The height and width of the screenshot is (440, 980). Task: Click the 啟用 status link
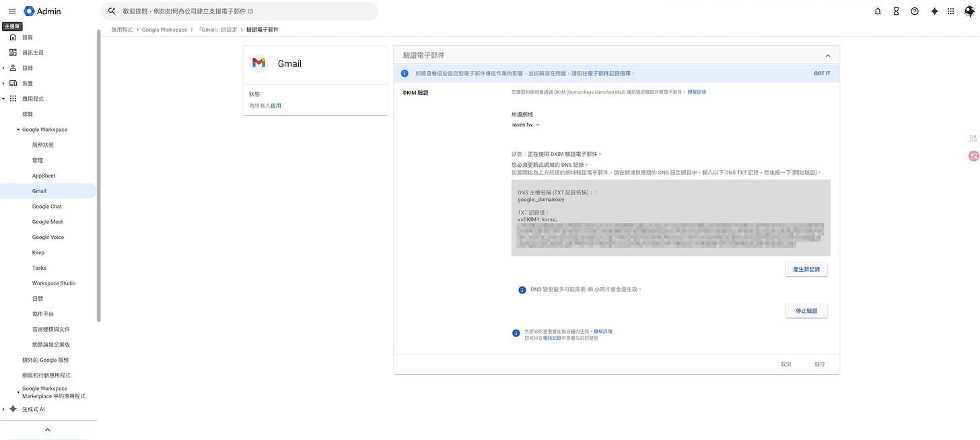pos(276,106)
